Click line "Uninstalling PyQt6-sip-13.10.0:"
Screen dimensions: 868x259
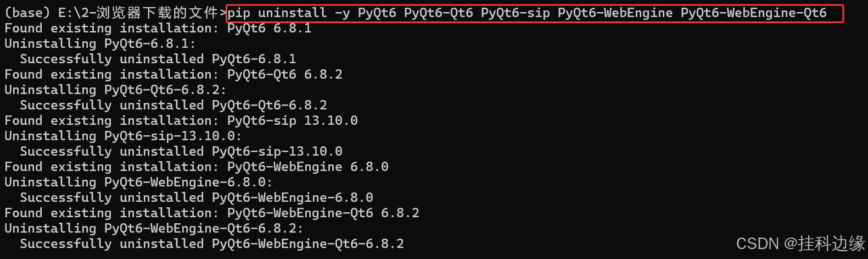point(123,136)
